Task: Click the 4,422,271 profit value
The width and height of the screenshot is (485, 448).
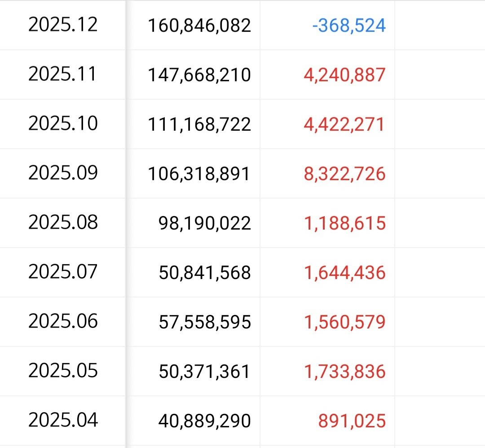Action: pyautogui.click(x=344, y=124)
